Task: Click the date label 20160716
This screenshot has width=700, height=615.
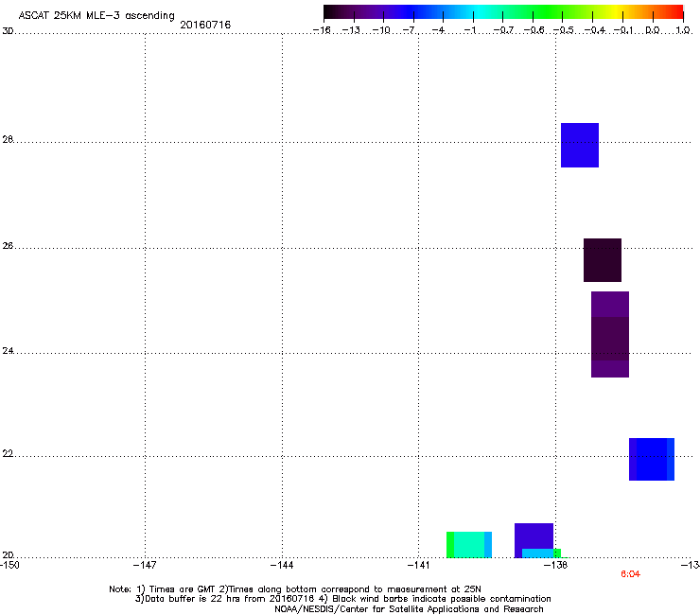Action: 205,25
